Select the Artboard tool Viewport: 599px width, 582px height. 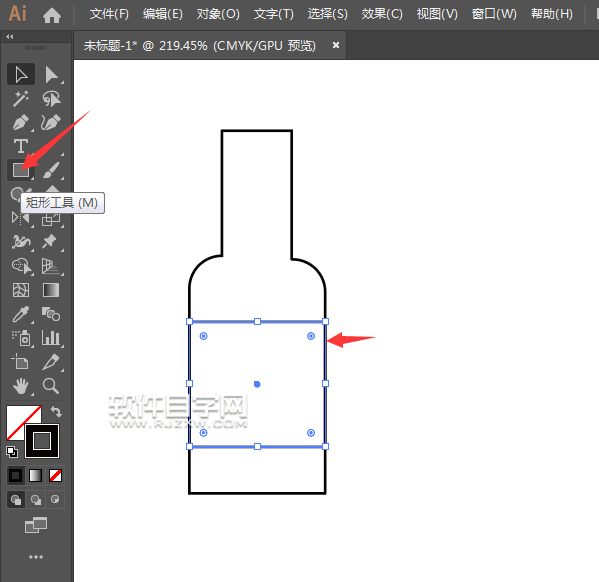21,362
